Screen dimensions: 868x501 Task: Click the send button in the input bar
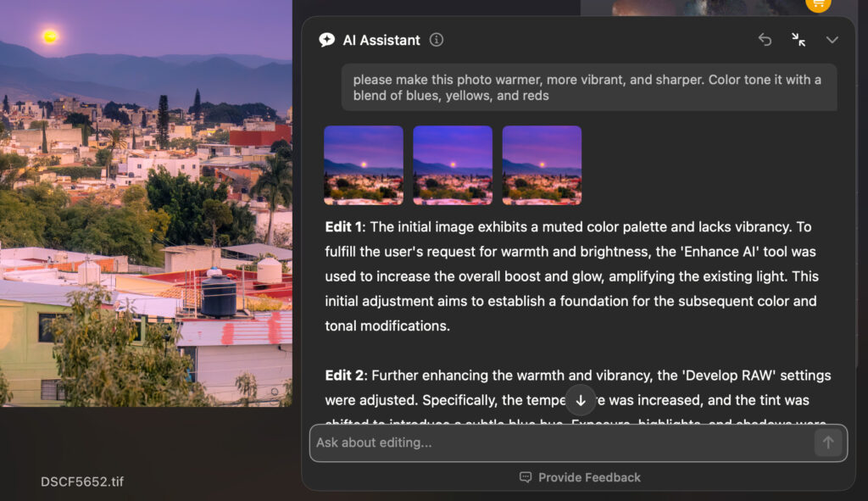pos(828,443)
